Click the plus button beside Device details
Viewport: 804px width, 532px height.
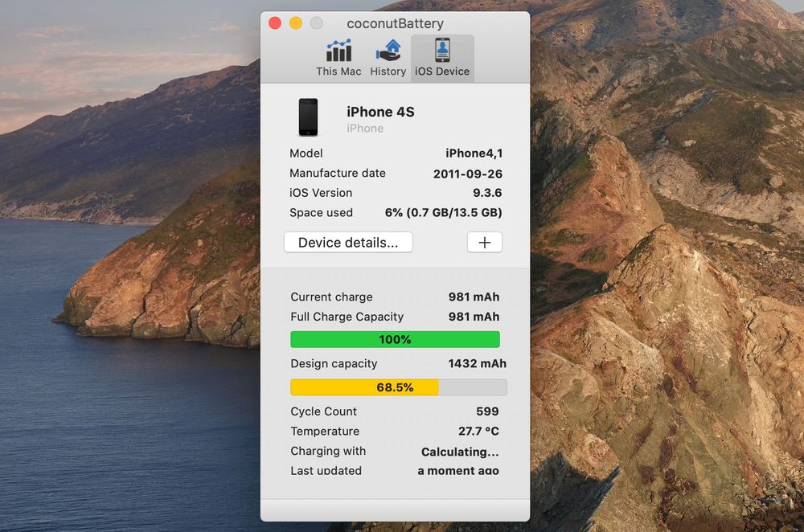tap(485, 243)
